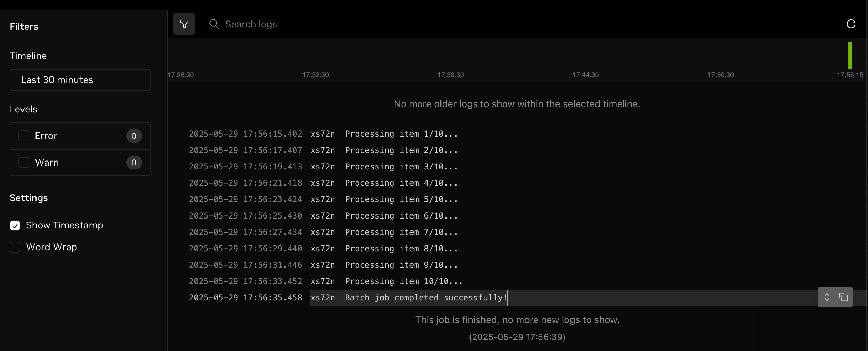Click timestamp 2025-05-29 17:56:15.402
This screenshot has width=868, height=351.
tap(245, 134)
